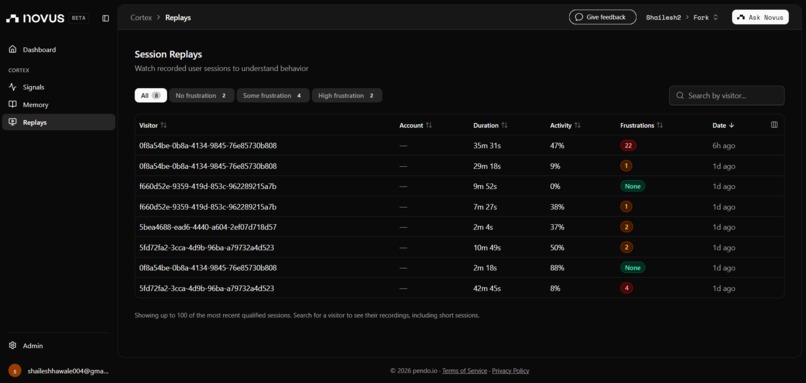Go to Cortex breadcrumb

[x=141, y=17]
